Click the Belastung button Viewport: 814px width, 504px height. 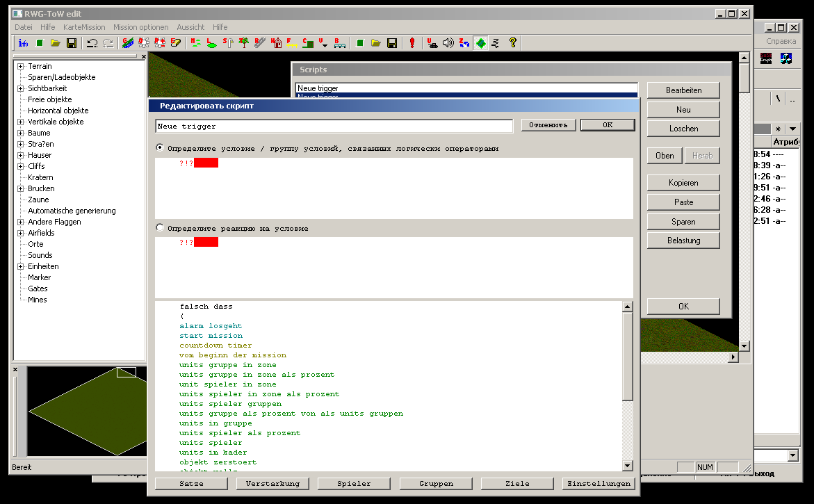tap(684, 241)
